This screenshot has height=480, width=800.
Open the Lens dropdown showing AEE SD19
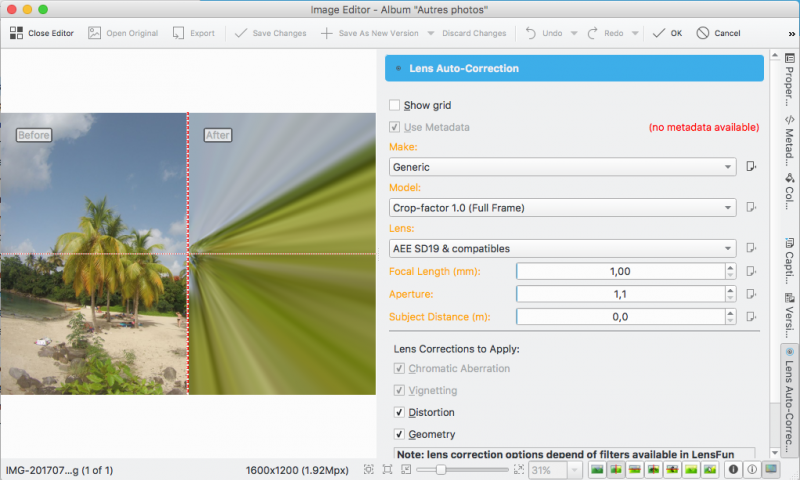pyautogui.click(x=562, y=248)
